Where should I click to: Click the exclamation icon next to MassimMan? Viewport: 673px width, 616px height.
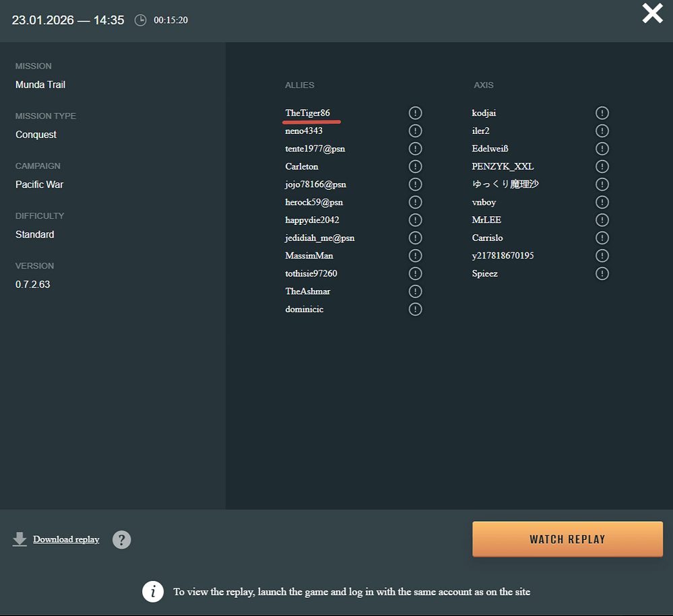coord(415,256)
